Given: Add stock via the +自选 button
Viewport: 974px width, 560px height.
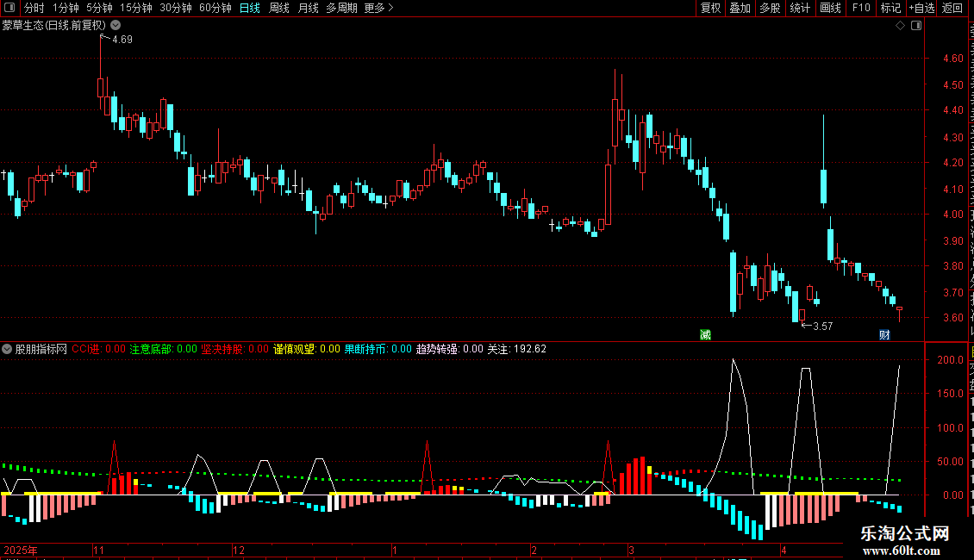Looking at the screenshot, I should point(921,8).
